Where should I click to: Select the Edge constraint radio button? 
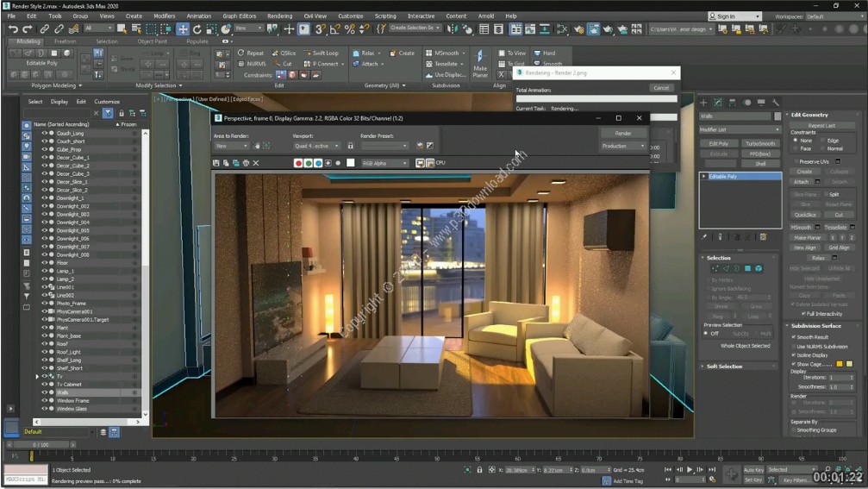coord(822,140)
